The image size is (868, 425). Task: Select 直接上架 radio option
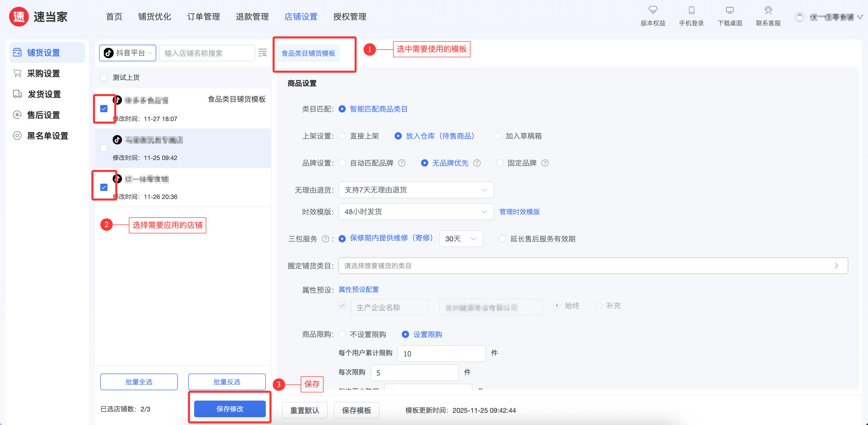342,136
